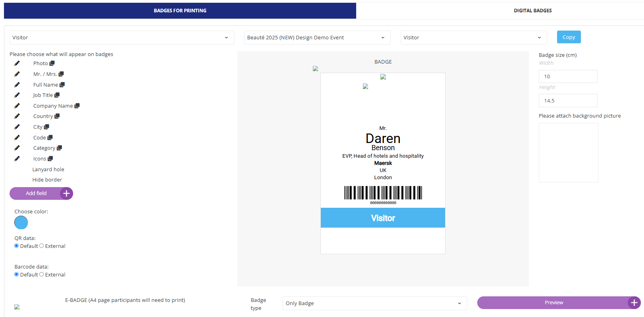Edit the Job Title field with pencil icon

coord(17,95)
